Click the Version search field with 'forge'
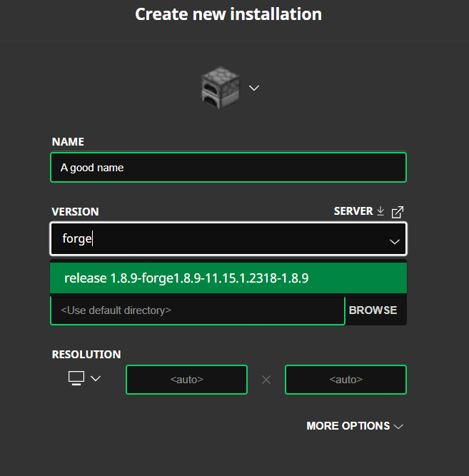Screen dimensions: 469x476 pyautogui.click(x=228, y=239)
